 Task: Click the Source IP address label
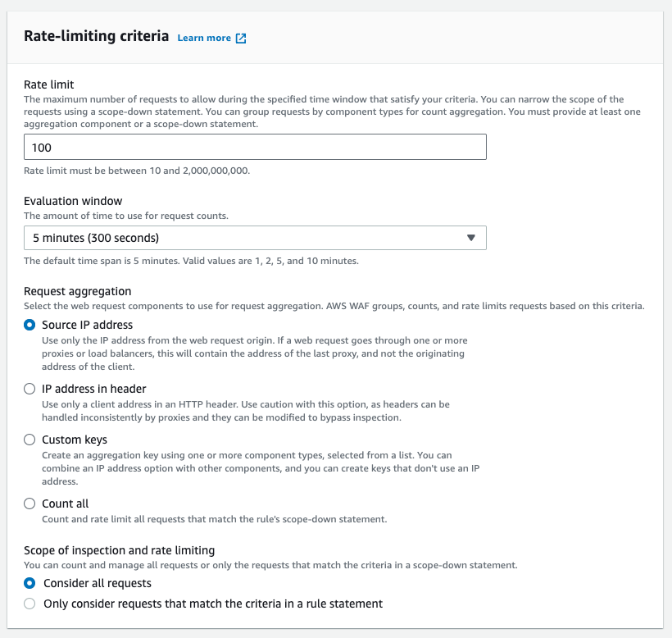click(x=88, y=325)
